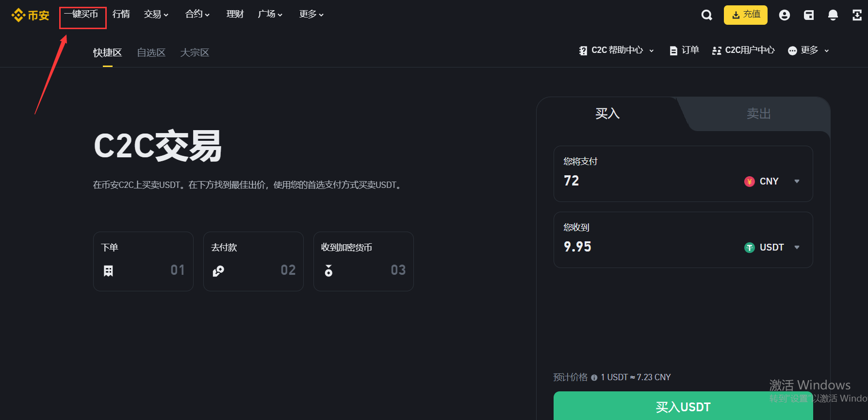Click the USDT tether coin icon
Viewport: 868px width, 420px height.
click(750, 248)
